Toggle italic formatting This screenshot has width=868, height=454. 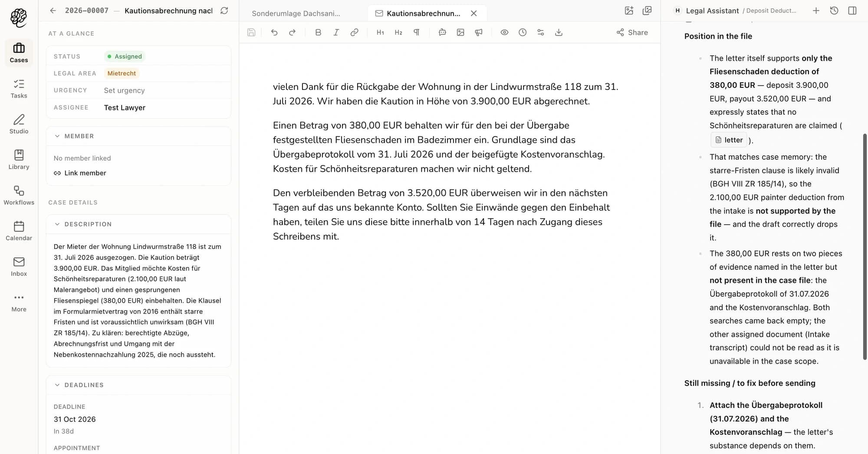(x=336, y=32)
